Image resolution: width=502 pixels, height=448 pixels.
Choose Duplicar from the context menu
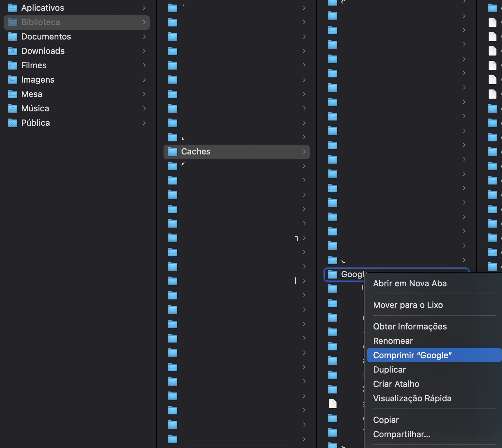point(389,370)
